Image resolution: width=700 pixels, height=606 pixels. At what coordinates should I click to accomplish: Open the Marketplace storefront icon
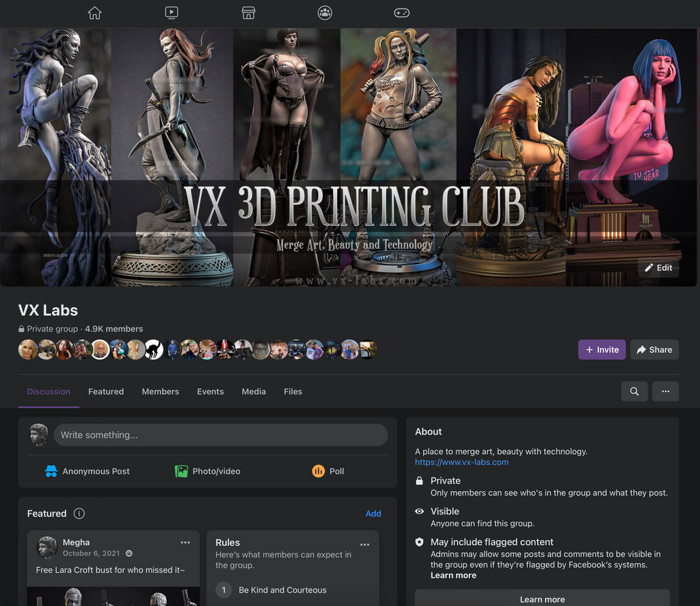249,13
